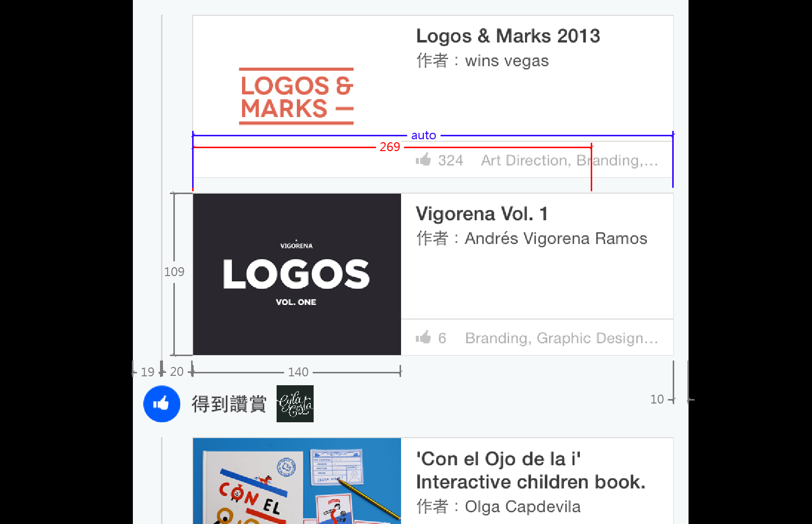The image size is (812, 524).
Task: Click the 得到讚賞 section label
Action: pos(229,404)
